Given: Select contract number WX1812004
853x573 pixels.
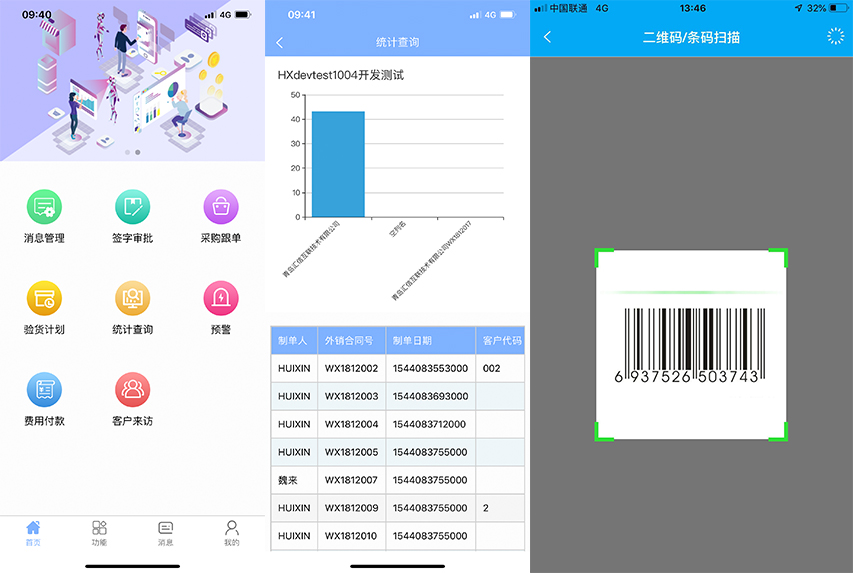Looking at the screenshot, I should click(351, 424).
